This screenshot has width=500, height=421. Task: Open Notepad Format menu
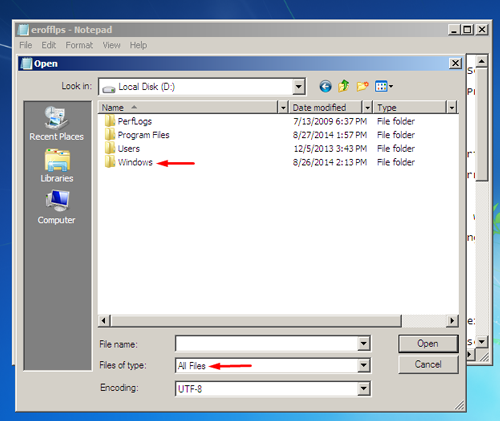click(x=79, y=45)
